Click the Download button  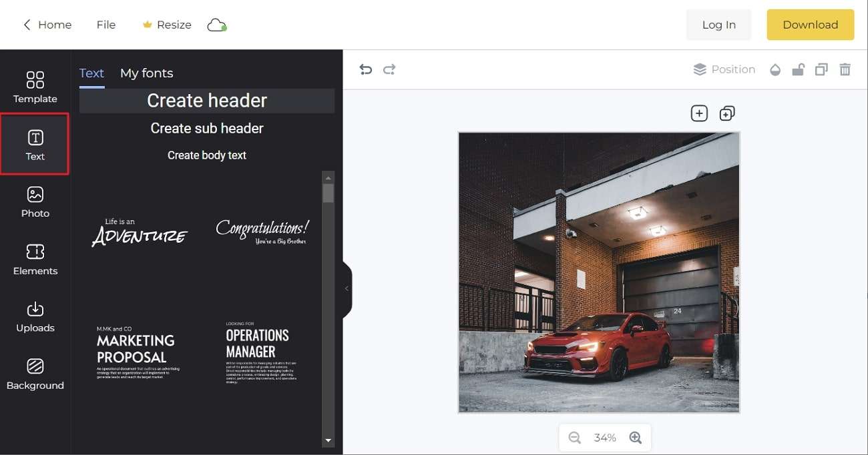click(810, 25)
